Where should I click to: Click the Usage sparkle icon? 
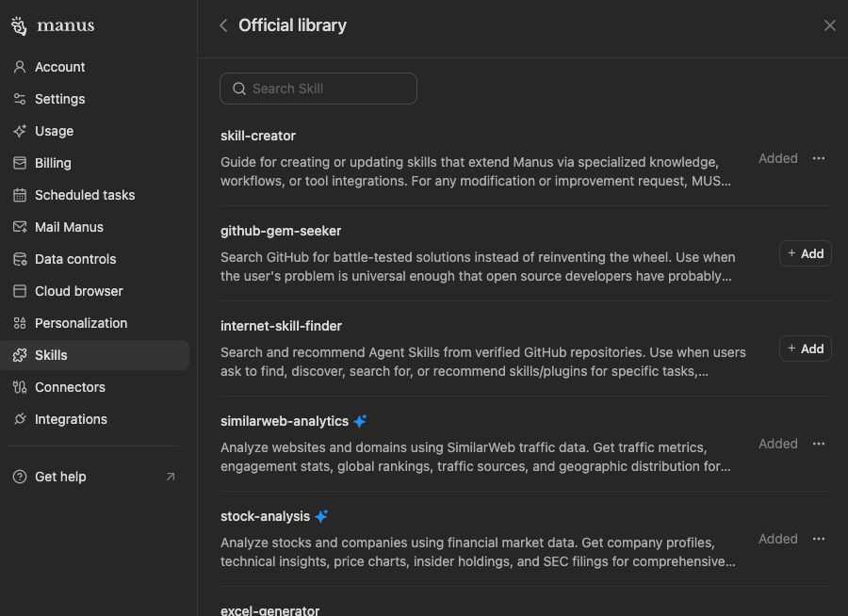20,131
